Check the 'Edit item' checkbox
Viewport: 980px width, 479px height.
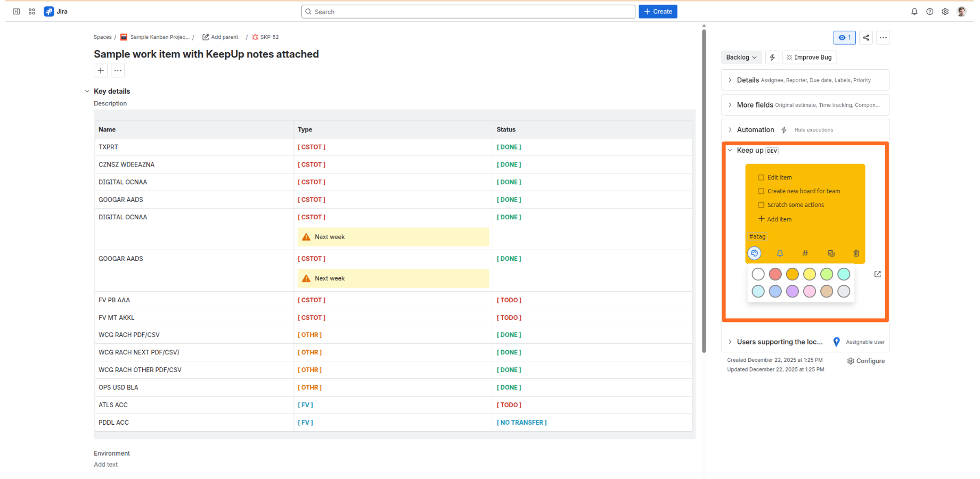point(761,178)
